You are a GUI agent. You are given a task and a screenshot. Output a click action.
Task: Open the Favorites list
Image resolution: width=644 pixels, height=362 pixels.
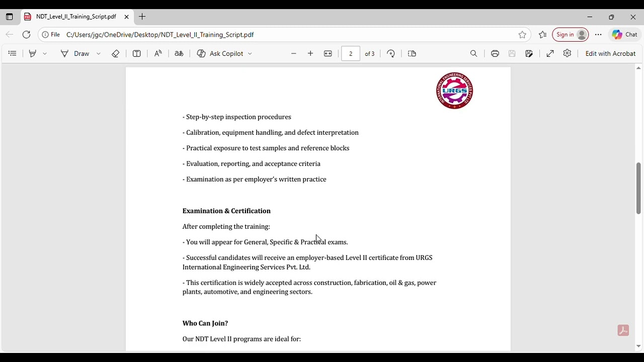[542, 35]
